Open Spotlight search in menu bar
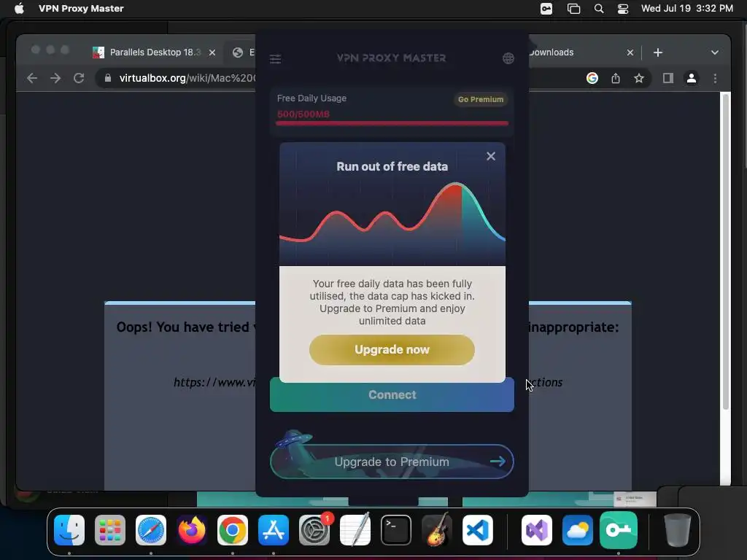747x560 pixels. pos(599,9)
